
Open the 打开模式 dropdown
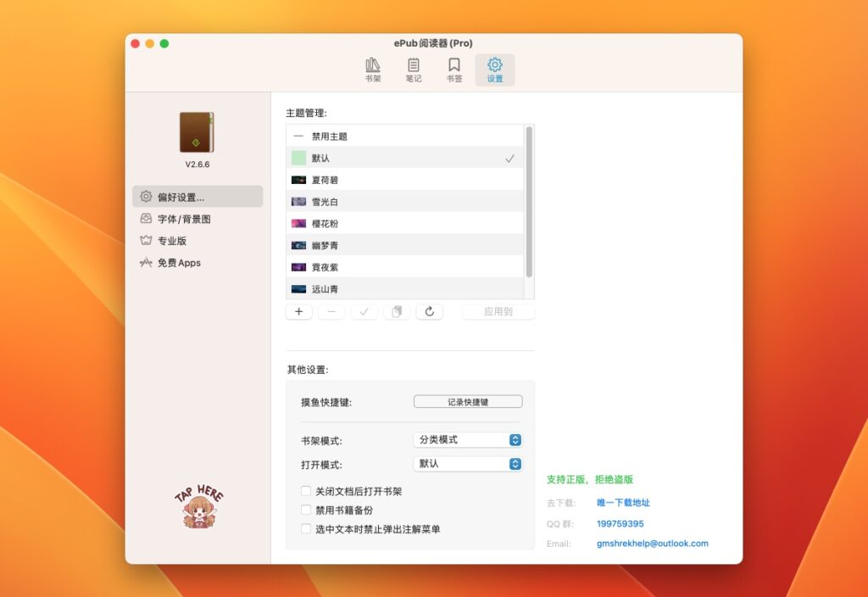pos(467,463)
